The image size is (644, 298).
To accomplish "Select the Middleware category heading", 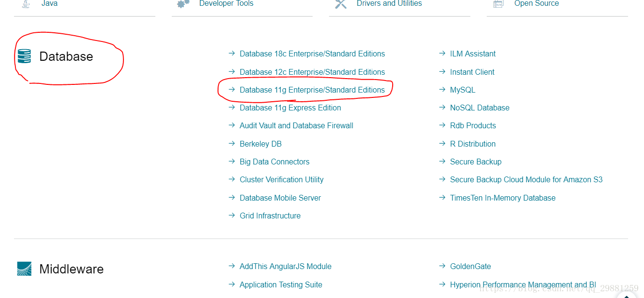I will (x=71, y=269).
